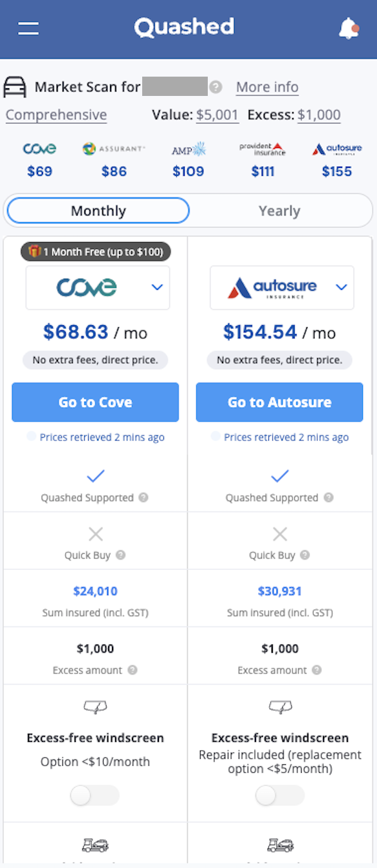Expand the Autosure provider dropdown
The height and width of the screenshot is (868, 377).
pyautogui.click(x=341, y=288)
